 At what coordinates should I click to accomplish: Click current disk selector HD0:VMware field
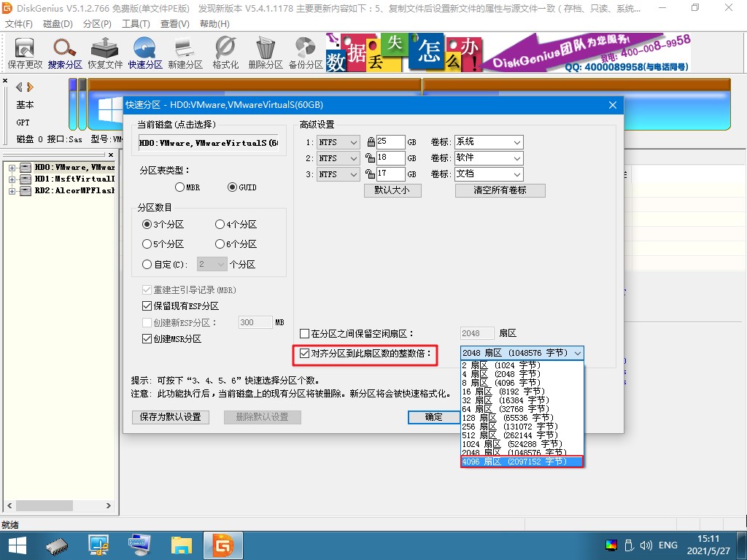tap(209, 142)
